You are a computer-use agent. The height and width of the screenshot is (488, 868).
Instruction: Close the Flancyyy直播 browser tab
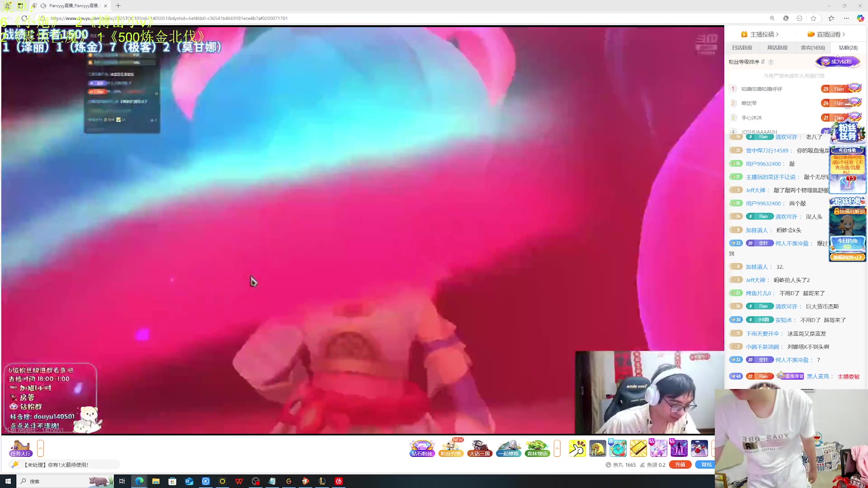click(x=105, y=6)
